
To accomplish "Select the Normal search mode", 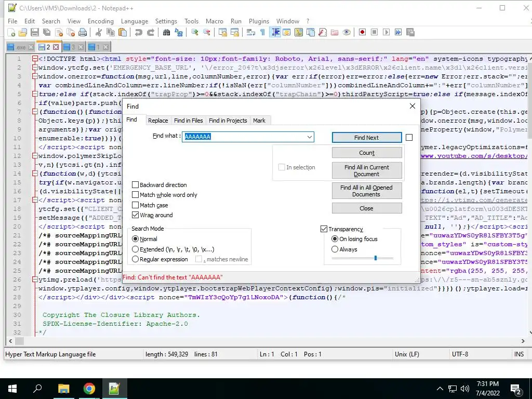I will click(136, 239).
